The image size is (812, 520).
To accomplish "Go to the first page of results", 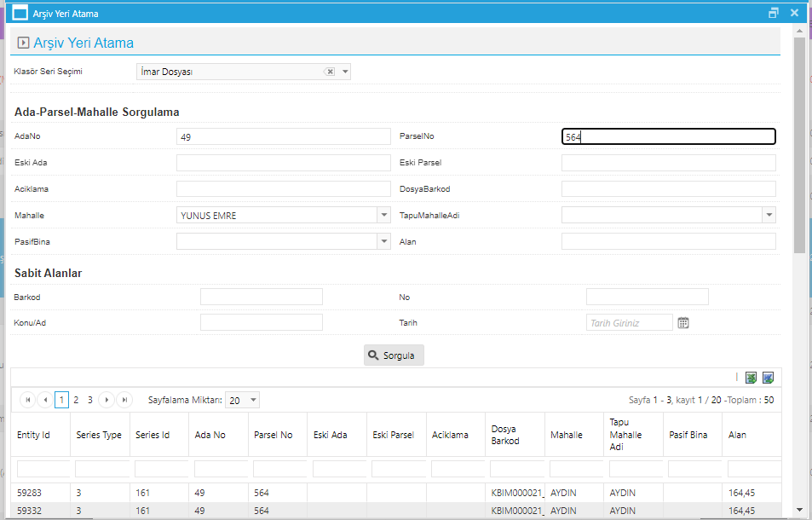I will pos(27,400).
